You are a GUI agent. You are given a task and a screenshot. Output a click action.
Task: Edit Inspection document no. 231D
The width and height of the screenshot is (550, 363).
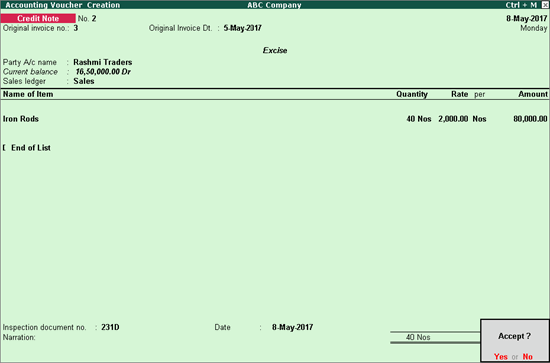[110, 327]
